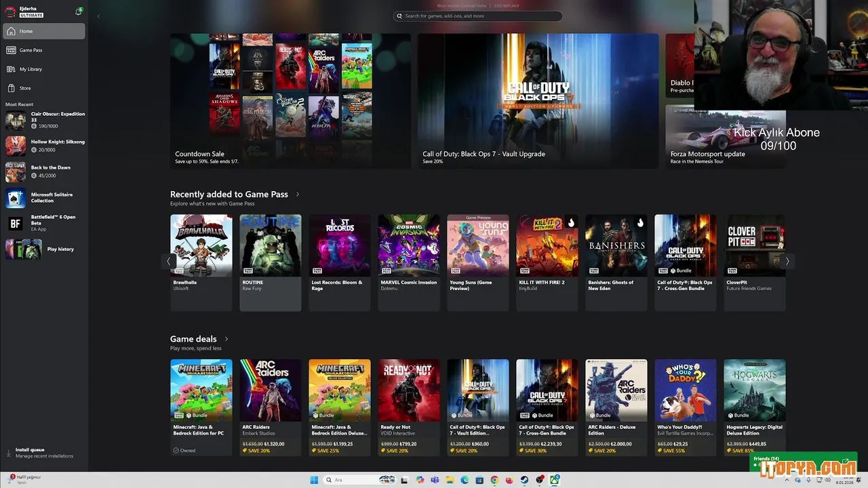Open the MARVEL Cosmic Invasion card
868x488 pixels.
(408, 262)
